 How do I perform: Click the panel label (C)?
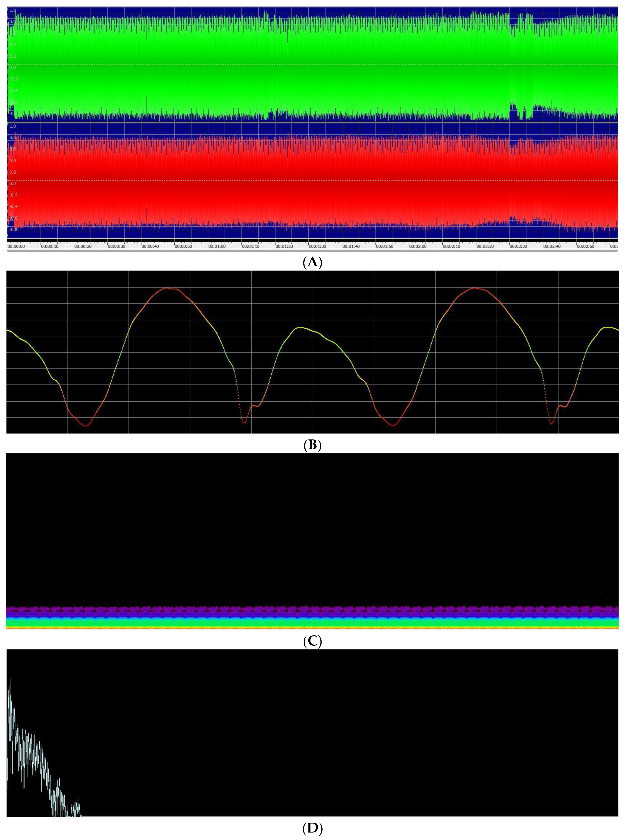coord(313,641)
